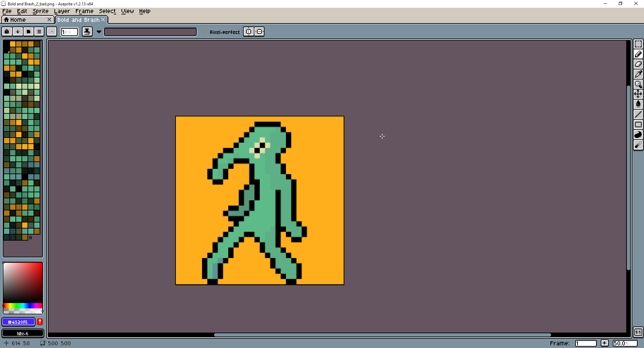Viewport: 644px width, 348px height.
Task: Click the vertical canvas scrollbar
Action: click(629, 178)
